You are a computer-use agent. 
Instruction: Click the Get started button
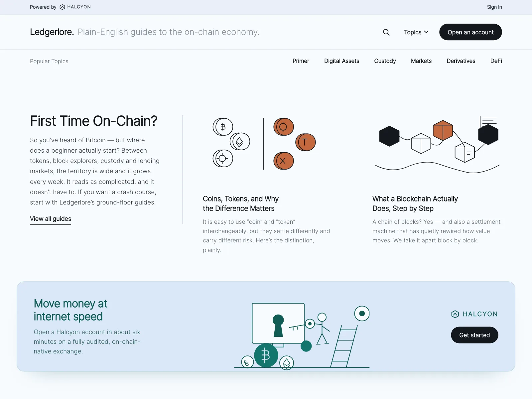[474, 335]
